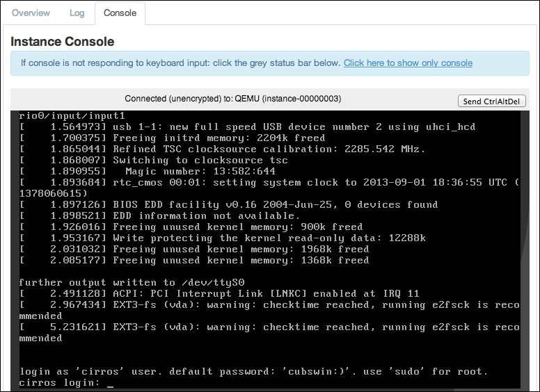Switch to the Overview tab

click(x=31, y=13)
